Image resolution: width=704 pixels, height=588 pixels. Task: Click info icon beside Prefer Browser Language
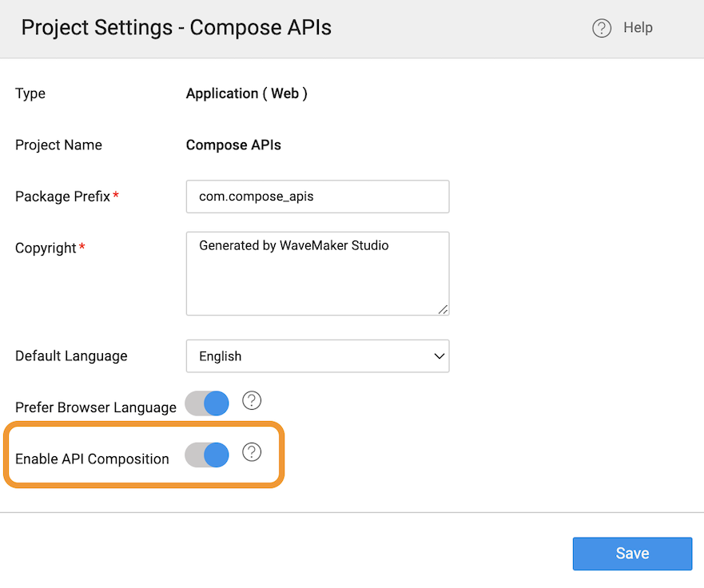[252, 400]
